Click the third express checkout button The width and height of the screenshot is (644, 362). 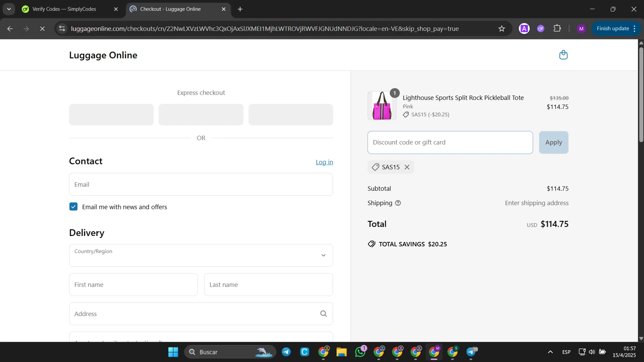[291, 115]
